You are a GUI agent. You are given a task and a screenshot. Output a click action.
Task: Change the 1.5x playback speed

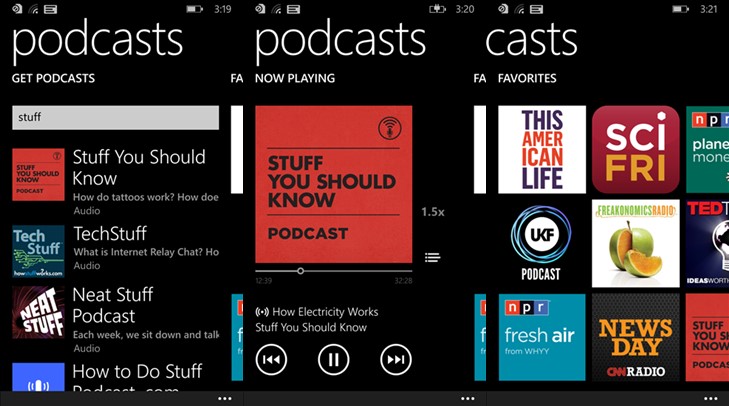(432, 212)
